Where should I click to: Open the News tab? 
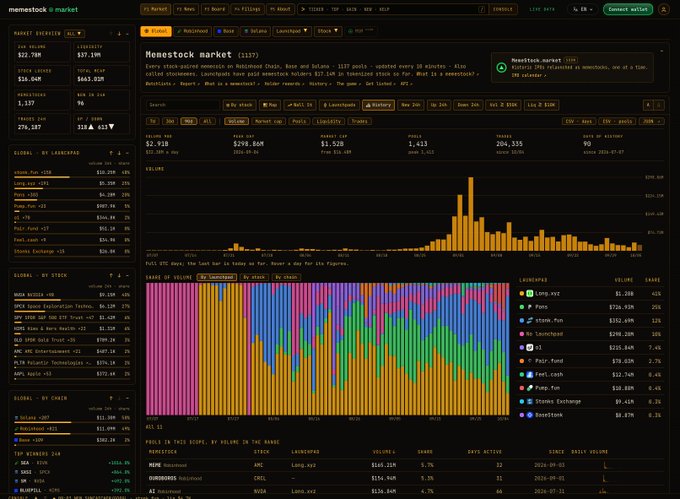186,9
